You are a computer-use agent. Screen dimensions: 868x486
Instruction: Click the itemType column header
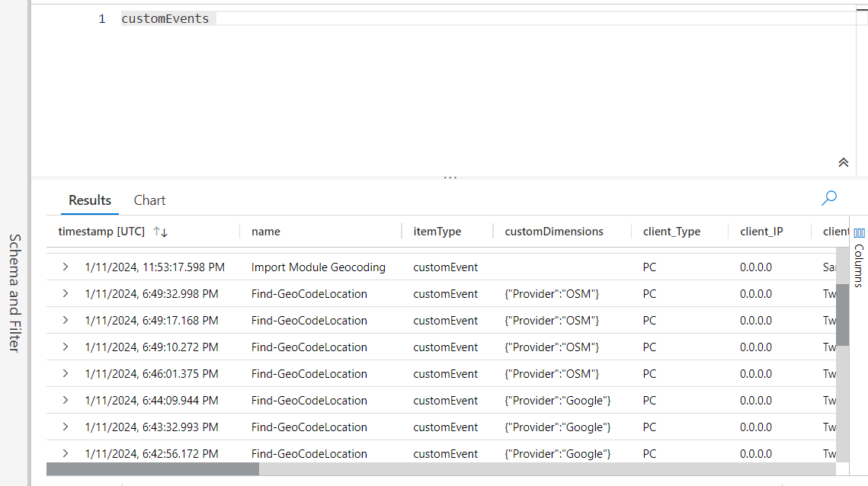(437, 232)
